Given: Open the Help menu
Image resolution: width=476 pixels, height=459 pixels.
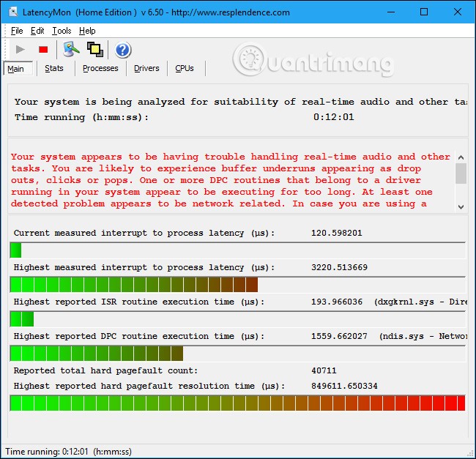Looking at the screenshot, I should point(87,31).
